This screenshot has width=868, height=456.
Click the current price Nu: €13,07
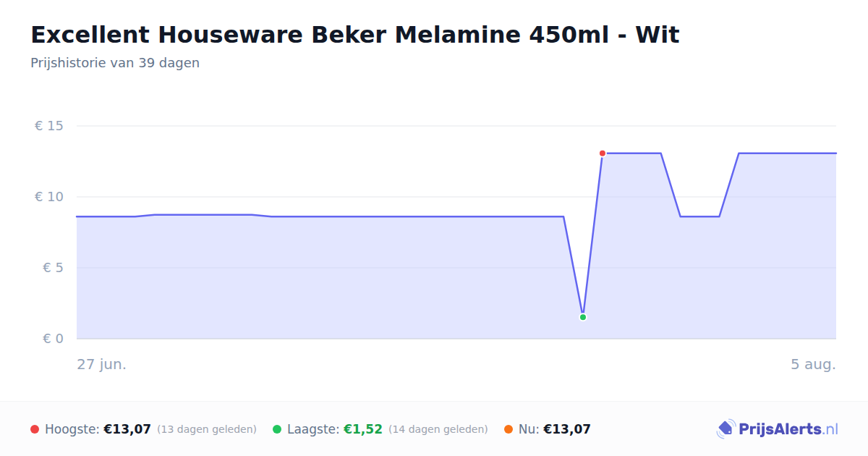[x=555, y=429]
